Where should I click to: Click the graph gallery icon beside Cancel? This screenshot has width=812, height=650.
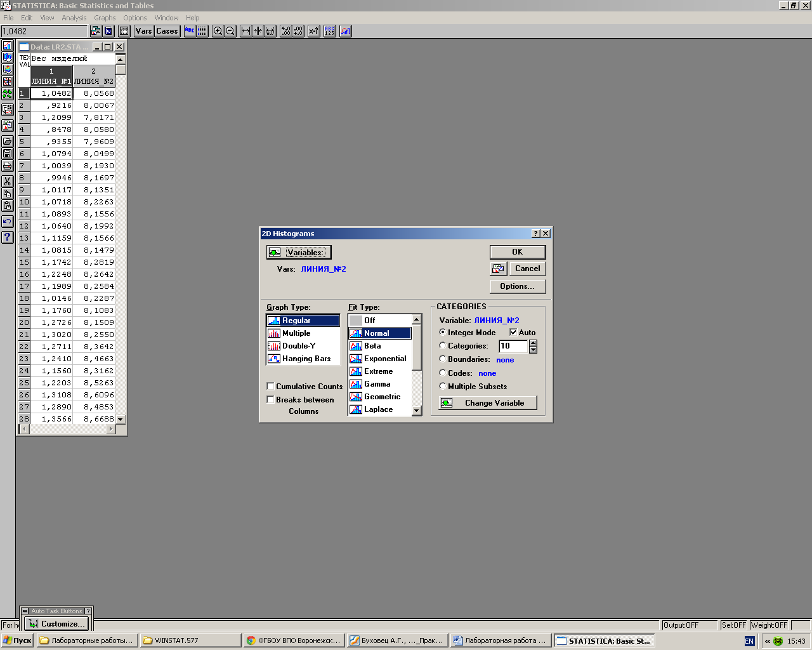pos(499,269)
